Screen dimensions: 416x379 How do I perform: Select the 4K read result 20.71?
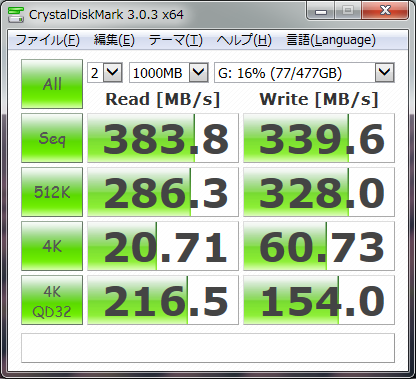click(163, 246)
